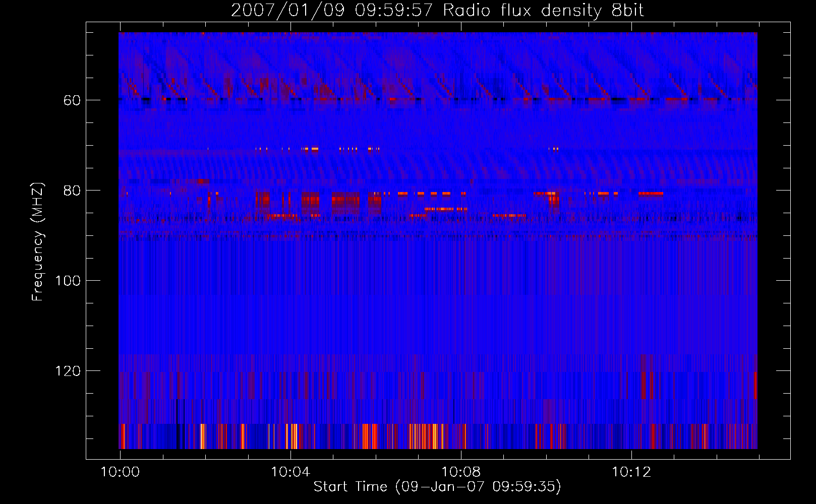Click the 80 frequency tick label
Screen dimensions: 816x504
pyautogui.click(x=72, y=191)
